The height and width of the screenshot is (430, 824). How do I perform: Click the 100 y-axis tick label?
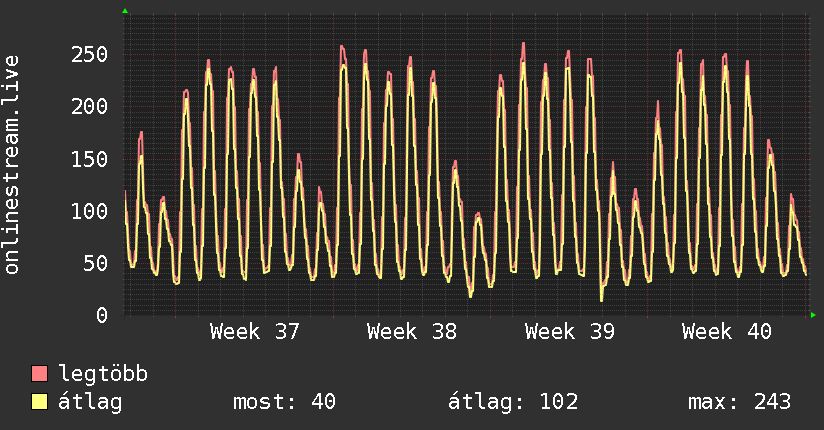[89, 211]
